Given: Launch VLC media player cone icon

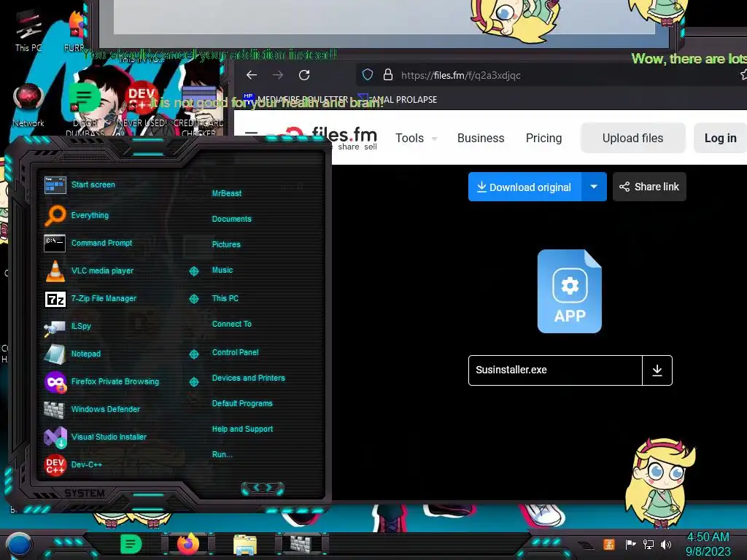Looking at the screenshot, I should pyautogui.click(x=55, y=271).
